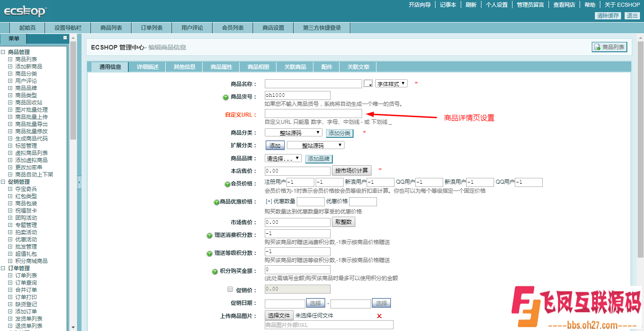Switch to 配件 tab

point(327,67)
